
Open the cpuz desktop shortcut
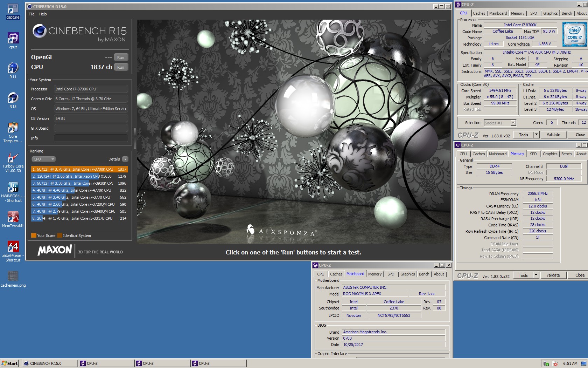tap(13, 39)
